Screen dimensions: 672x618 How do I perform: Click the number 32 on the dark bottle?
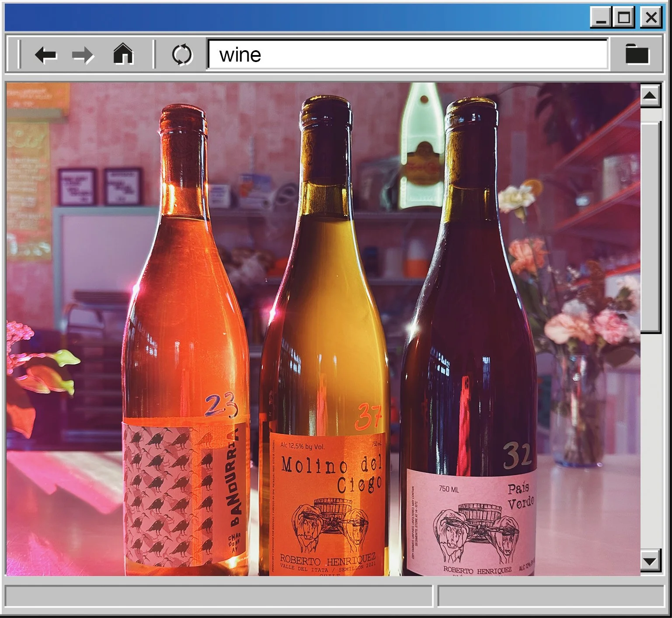coord(517,456)
